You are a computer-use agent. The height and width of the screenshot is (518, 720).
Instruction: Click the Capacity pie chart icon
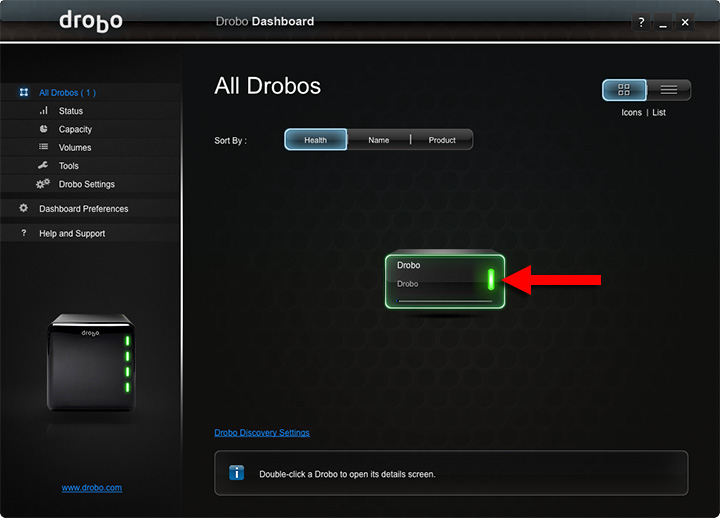(x=44, y=129)
